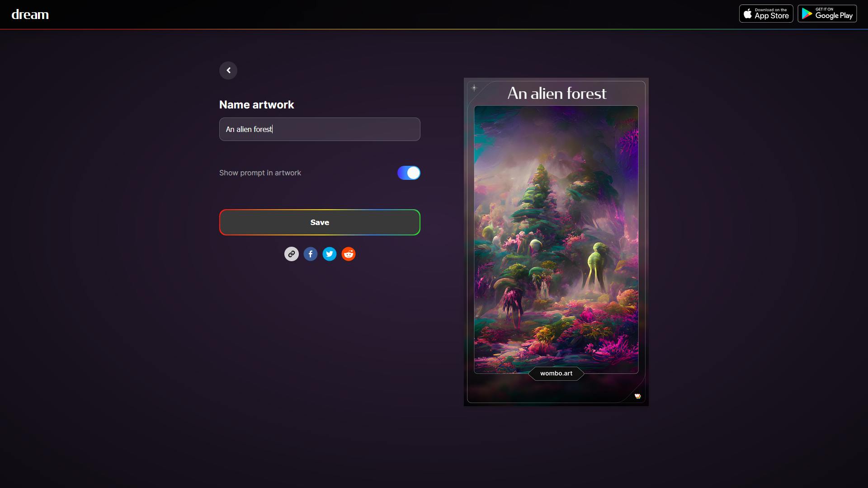This screenshot has width=868, height=488.
Task: Click the alien forest artwork image
Action: 556,239
